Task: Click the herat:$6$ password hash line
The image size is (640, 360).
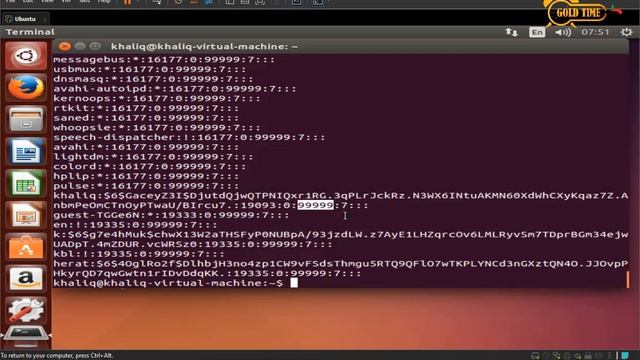Action: (341, 264)
